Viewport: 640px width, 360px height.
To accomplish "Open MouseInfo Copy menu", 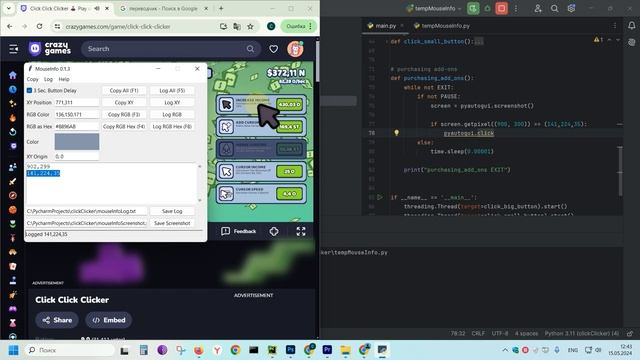I will click(33, 79).
